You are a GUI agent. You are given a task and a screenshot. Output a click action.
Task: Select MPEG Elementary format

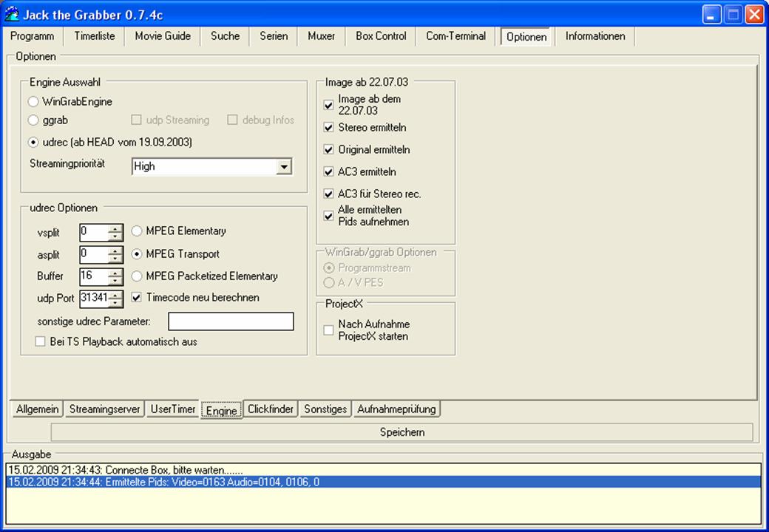click(x=137, y=231)
